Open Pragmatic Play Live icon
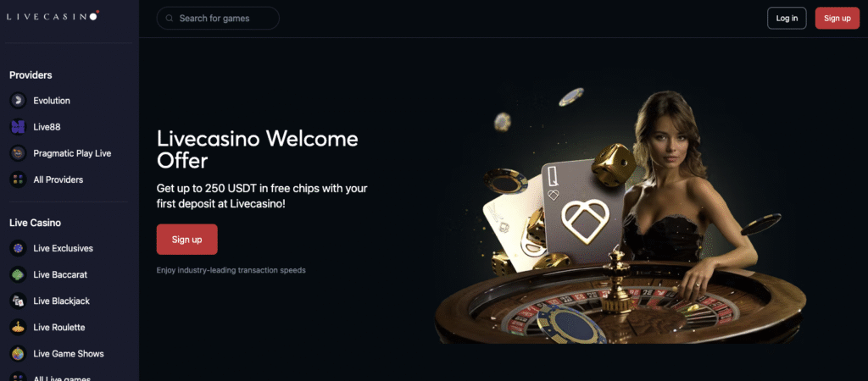 19,153
